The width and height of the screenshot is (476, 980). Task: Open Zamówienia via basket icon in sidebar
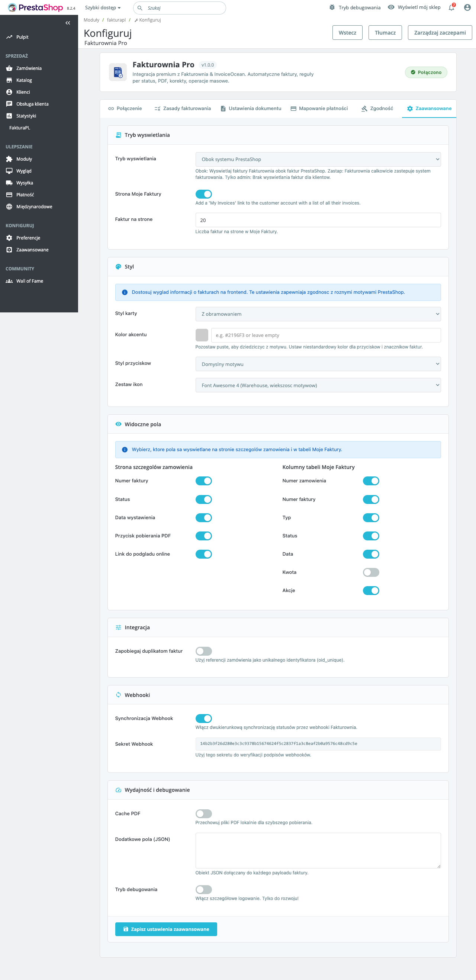9,68
